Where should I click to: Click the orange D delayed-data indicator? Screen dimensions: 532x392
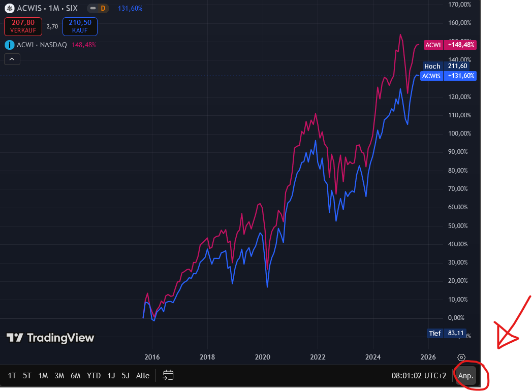[103, 9]
